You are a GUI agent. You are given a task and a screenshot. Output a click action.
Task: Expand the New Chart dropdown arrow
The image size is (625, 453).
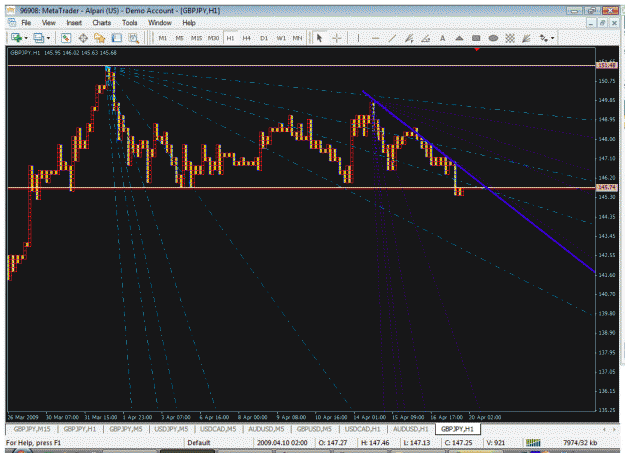coord(26,38)
